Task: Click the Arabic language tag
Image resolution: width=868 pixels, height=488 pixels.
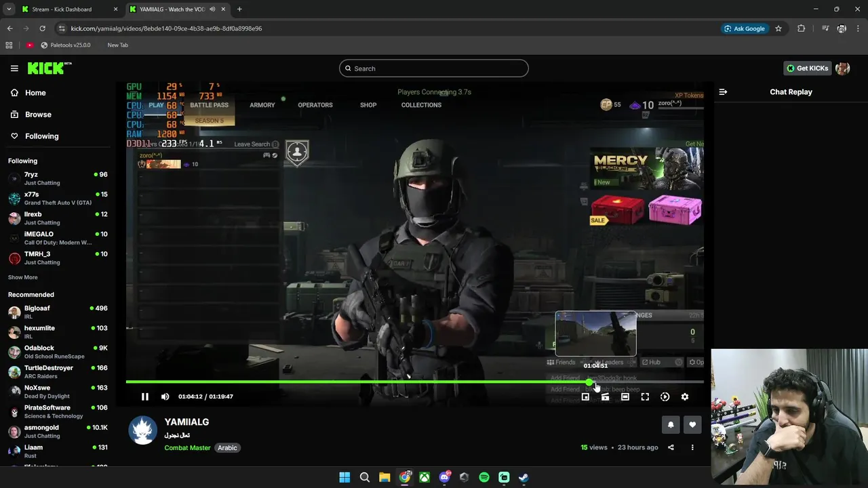Action: click(x=227, y=448)
